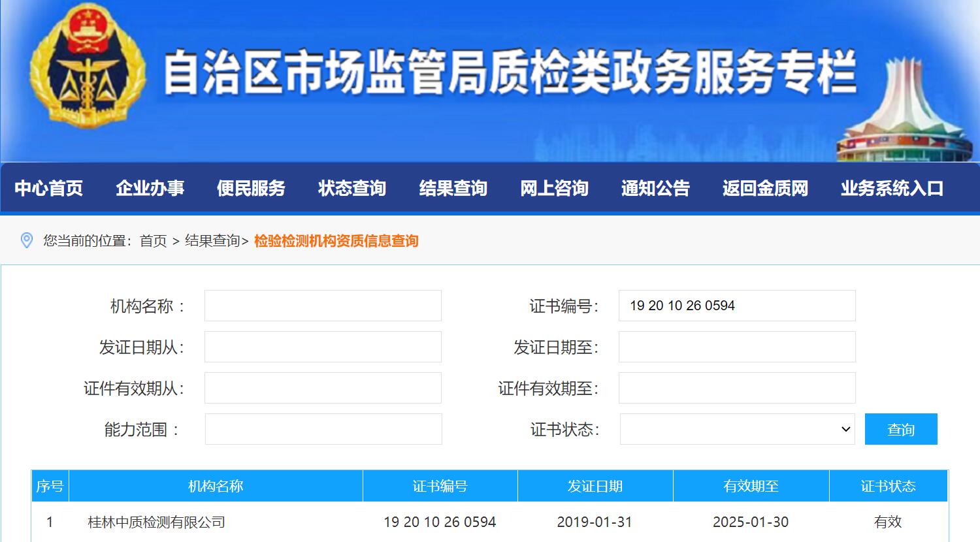Viewport: 980px width, 542px height.
Task: Click the 发证日期从 date field
Action: point(323,347)
